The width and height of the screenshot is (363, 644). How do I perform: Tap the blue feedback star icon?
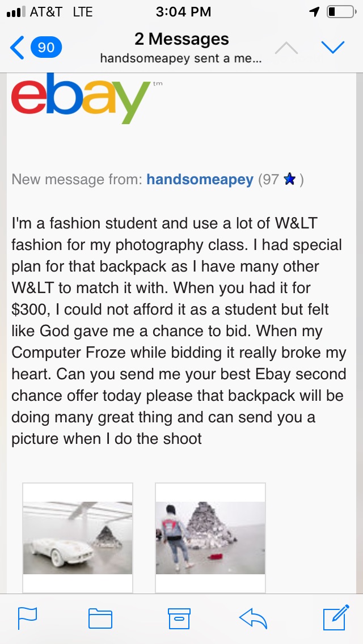click(290, 179)
